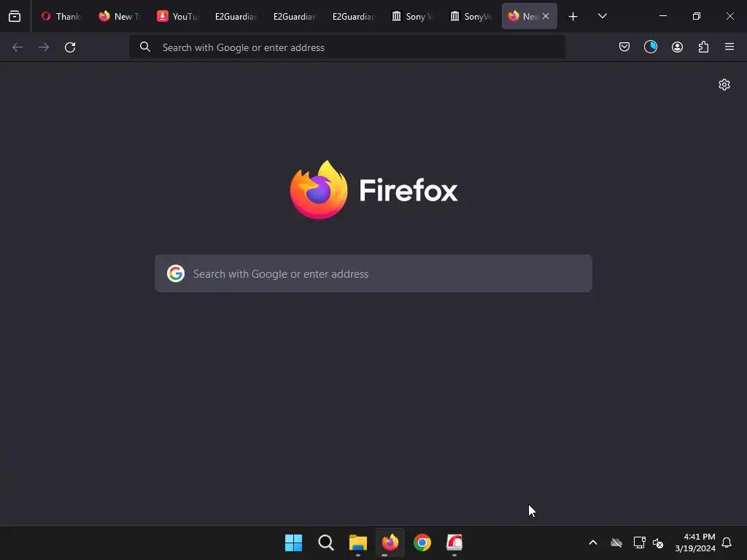Show hidden system tray icons
This screenshot has width=747, height=560.
click(593, 542)
